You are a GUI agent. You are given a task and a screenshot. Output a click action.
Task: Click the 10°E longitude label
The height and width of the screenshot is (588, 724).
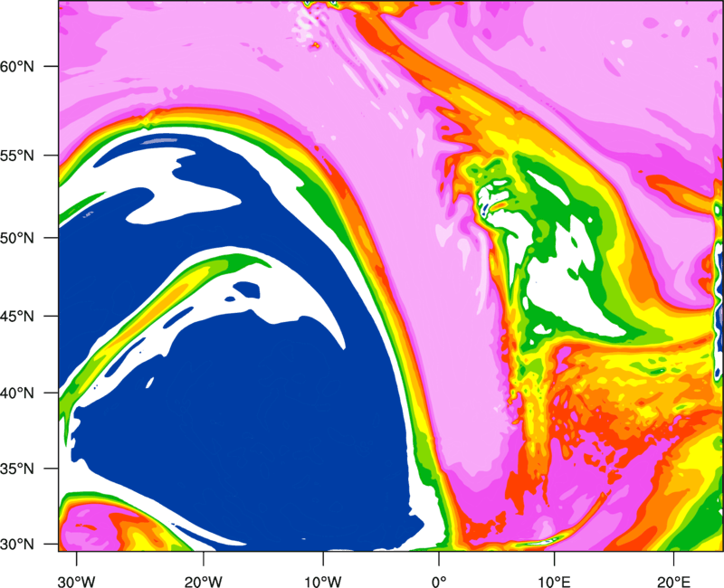[x=554, y=582]
